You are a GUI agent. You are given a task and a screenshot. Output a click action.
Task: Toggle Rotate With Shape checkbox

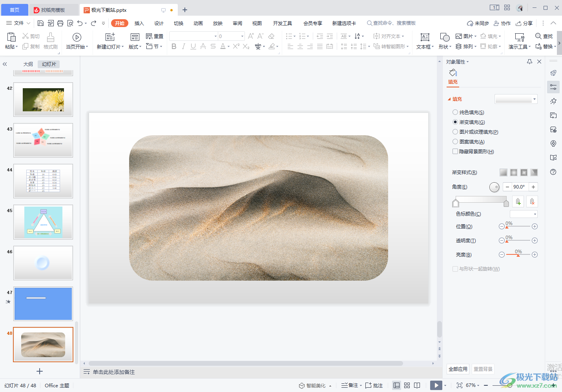(x=455, y=269)
